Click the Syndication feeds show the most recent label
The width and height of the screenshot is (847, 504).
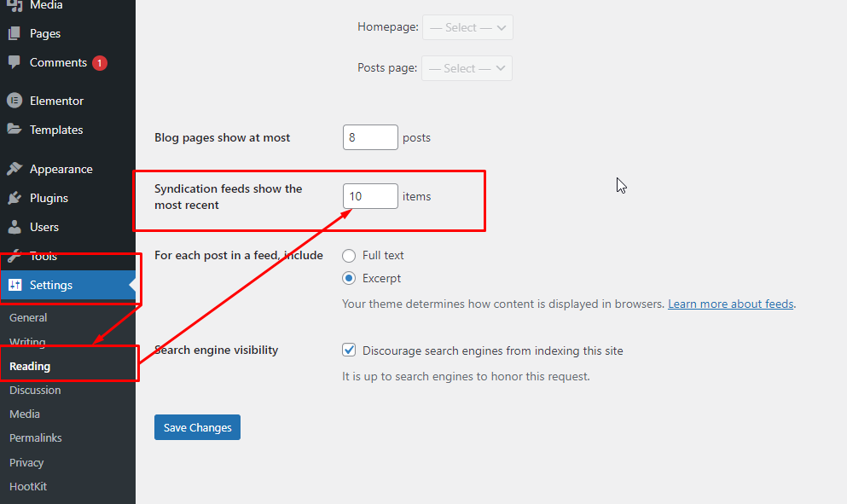click(x=229, y=197)
